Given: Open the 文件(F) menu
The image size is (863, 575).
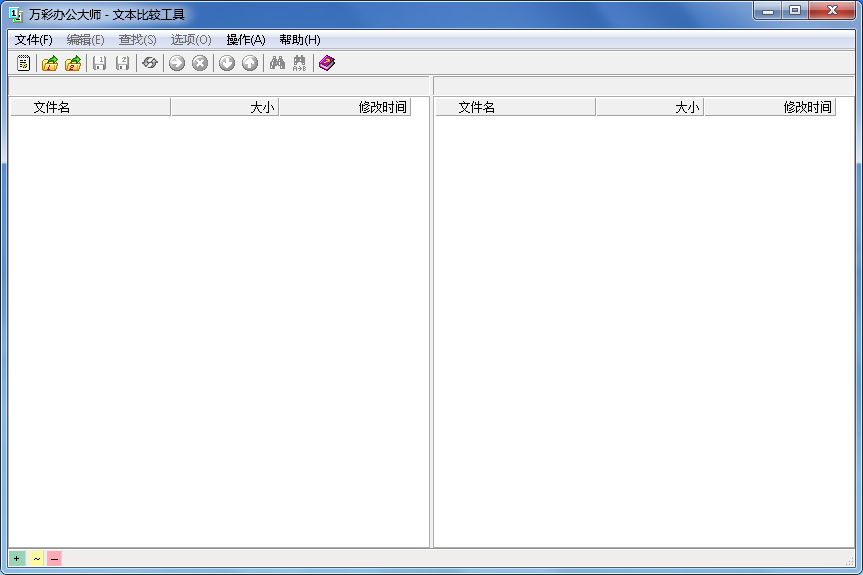Looking at the screenshot, I should (x=33, y=40).
